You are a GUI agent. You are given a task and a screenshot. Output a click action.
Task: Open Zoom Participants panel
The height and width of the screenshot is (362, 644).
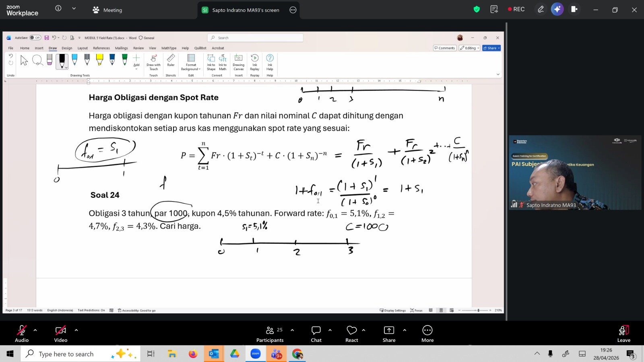270,333
